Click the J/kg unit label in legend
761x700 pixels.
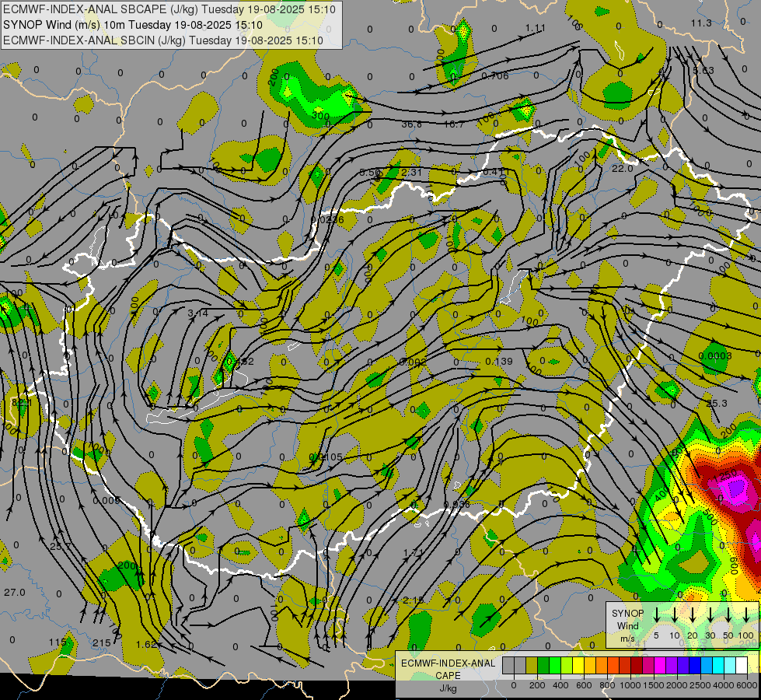click(448, 688)
